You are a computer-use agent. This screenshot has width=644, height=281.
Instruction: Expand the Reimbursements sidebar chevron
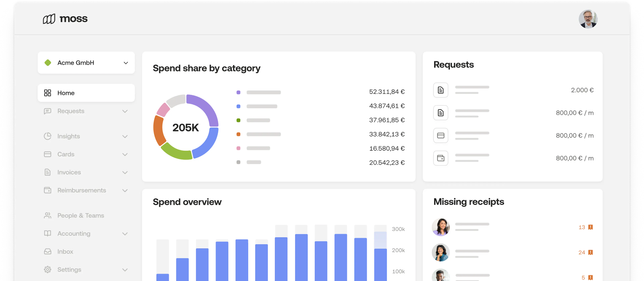click(125, 191)
